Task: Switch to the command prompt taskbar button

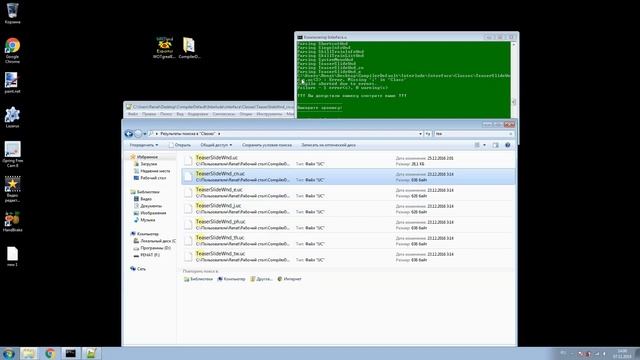Action: click(71, 353)
